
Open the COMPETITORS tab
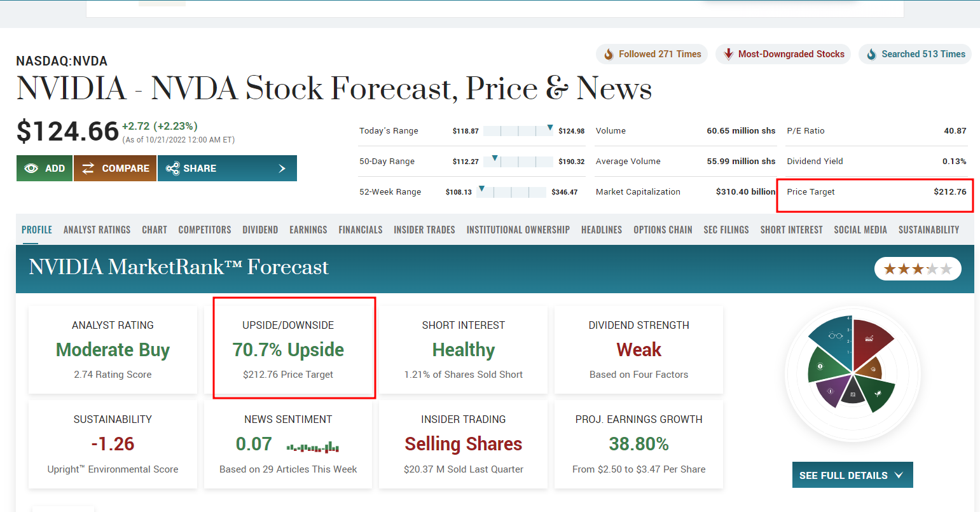(x=205, y=230)
